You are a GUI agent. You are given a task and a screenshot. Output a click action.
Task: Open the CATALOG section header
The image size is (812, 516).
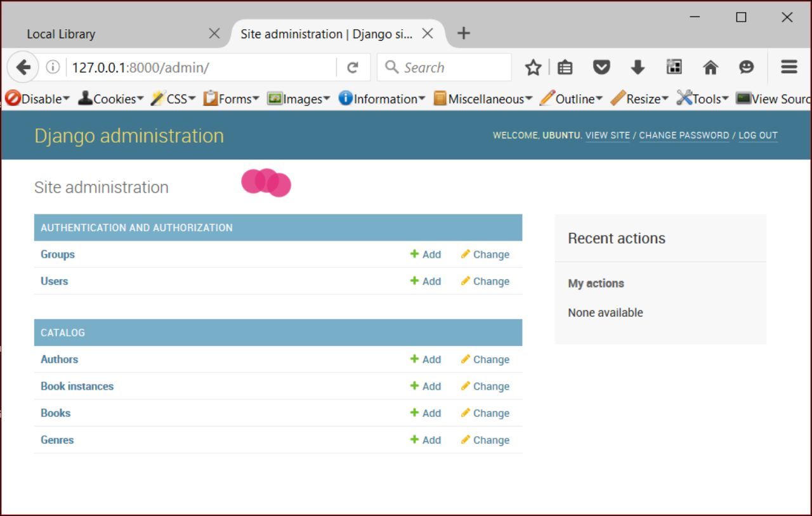coord(63,333)
